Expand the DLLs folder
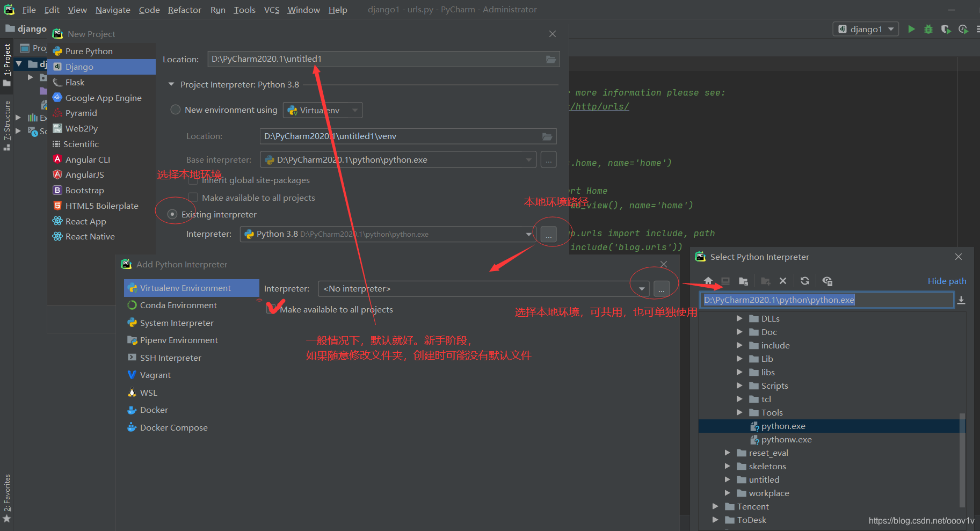 point(739,318)
